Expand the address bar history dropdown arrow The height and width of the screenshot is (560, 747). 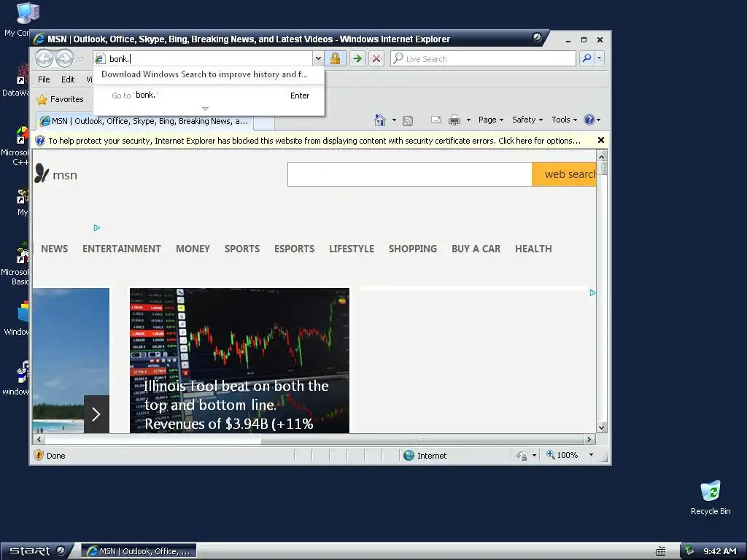(318, 58)
